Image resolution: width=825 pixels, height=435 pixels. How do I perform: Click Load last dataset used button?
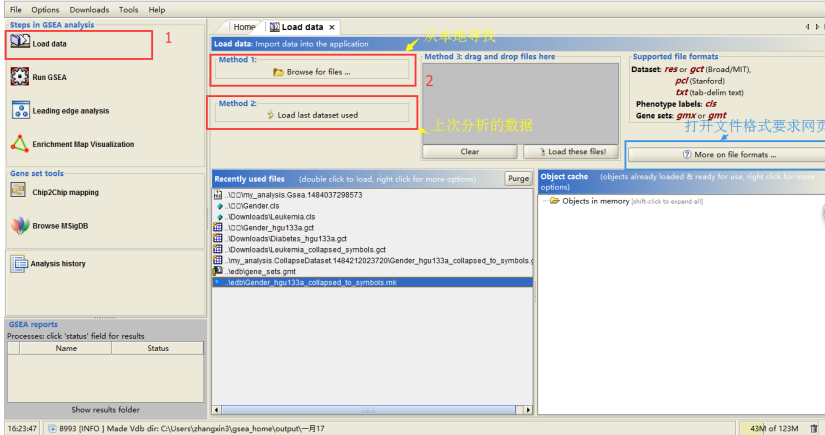[x=312, y=115]
